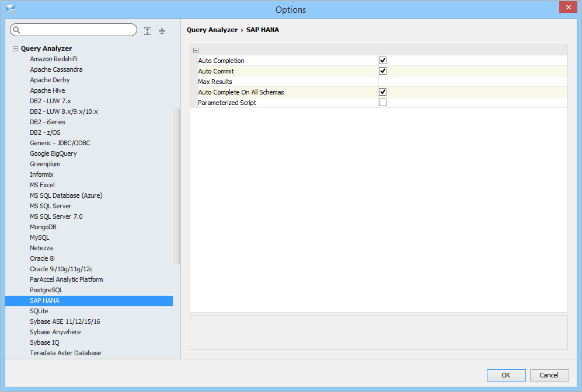Enable the Parameterized Script checkbox
582x392 pixels.
click(x=382, y=102)
